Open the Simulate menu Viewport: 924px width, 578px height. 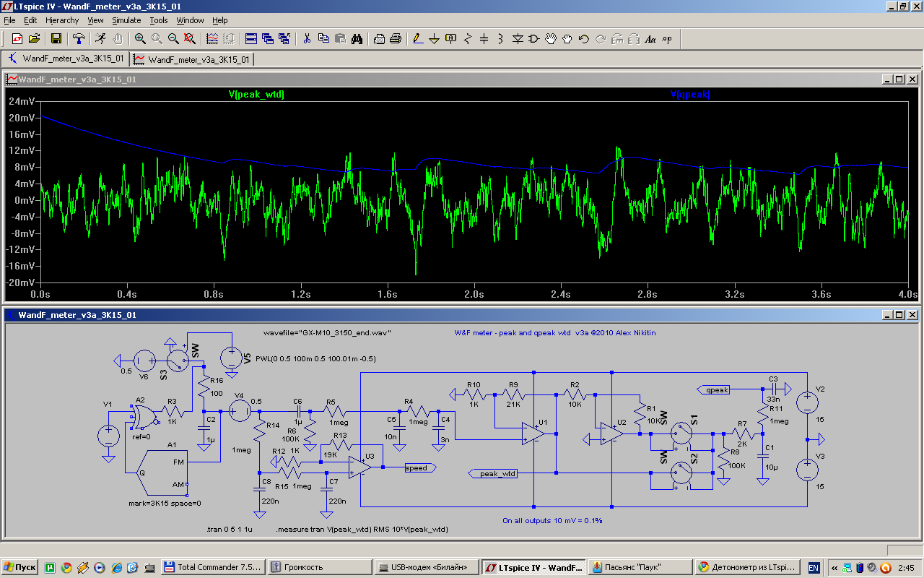tap(126, 20)
